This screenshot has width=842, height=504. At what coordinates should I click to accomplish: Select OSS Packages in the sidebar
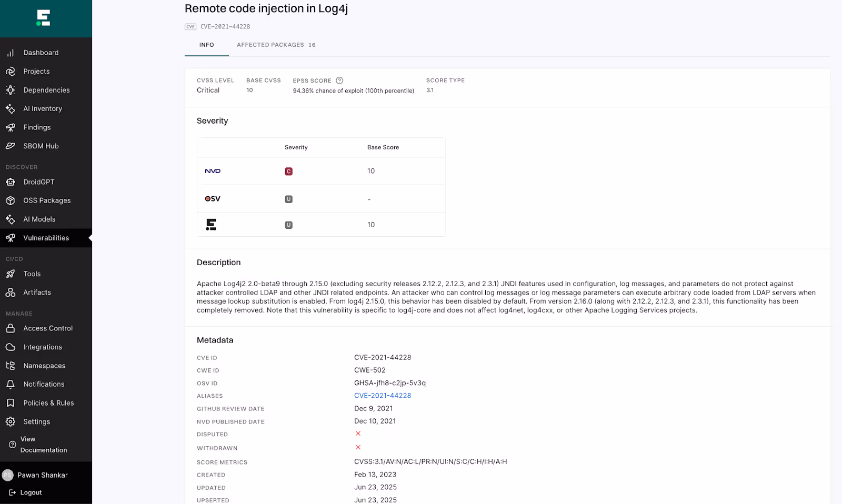point(46,200)
